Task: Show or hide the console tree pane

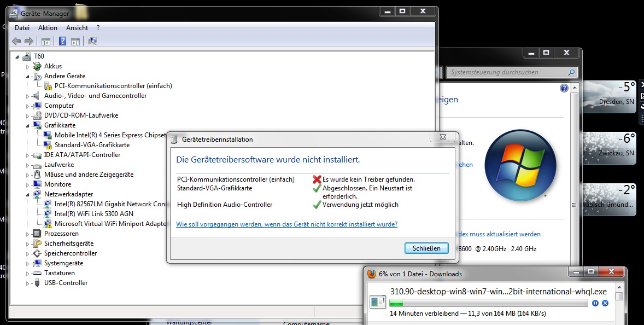Action: (x=46, y=41)
